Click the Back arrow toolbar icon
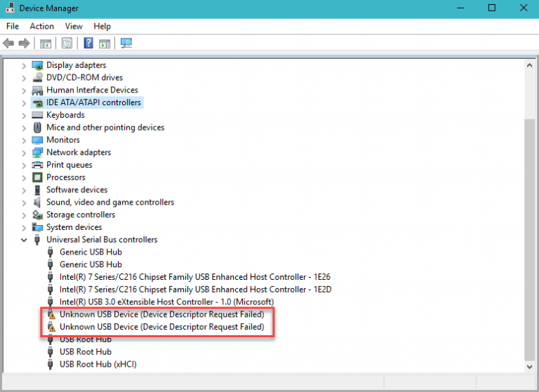This screenshot has height=392, width=539. [8, 43]
